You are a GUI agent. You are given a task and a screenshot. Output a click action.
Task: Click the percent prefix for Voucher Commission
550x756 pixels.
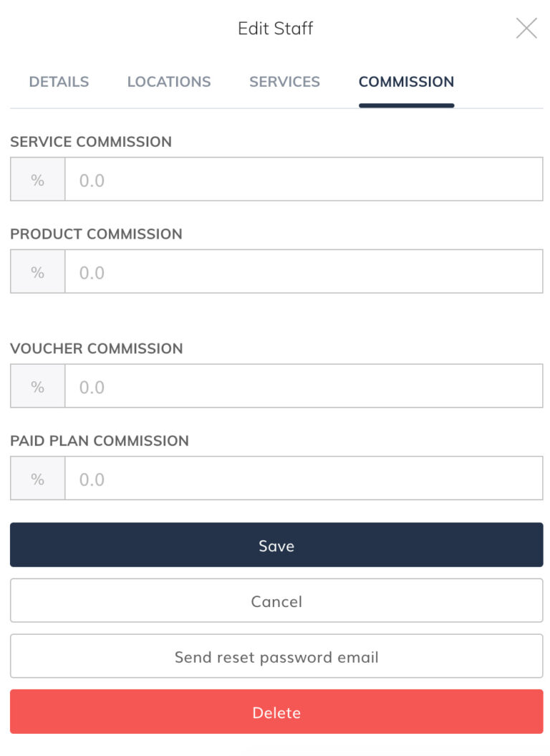click(x=37, y=386)
